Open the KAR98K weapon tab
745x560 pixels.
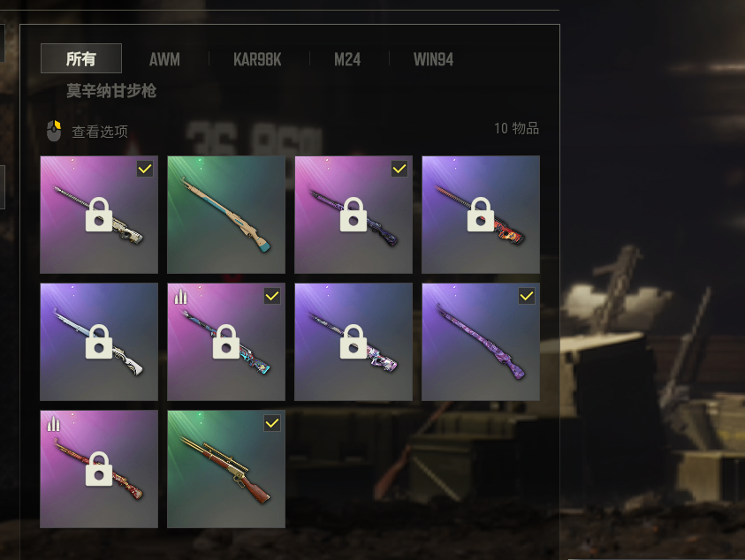click(257, 60)
